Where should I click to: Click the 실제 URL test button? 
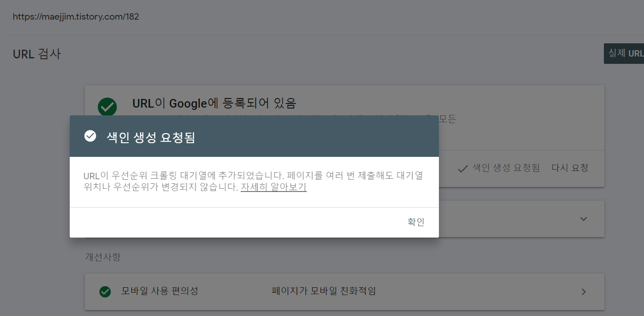tap(624, 53)
